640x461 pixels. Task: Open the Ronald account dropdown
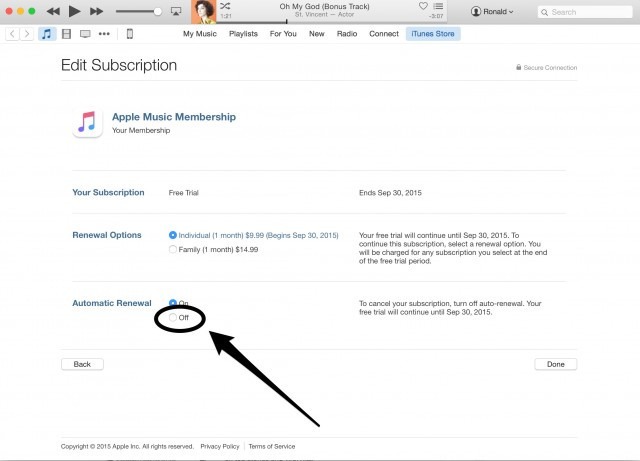point(492,11)
